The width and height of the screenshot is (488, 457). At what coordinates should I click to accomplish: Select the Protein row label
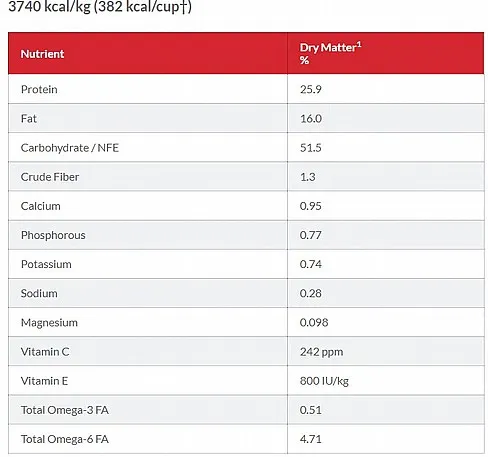click(x=39, y=89)
